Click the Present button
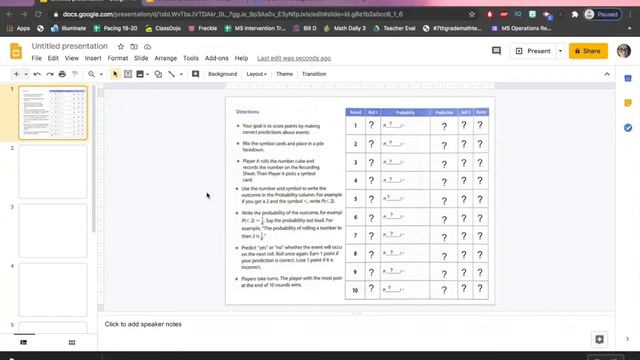 point(533,51)
